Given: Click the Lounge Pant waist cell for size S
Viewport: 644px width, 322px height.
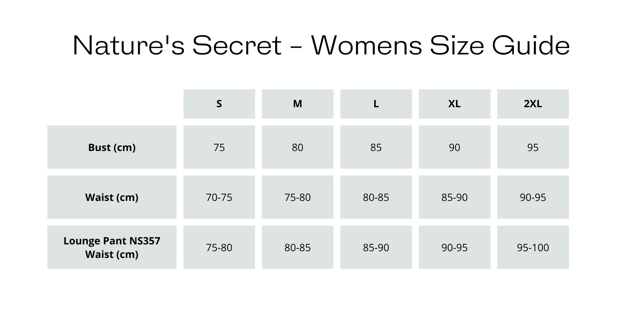Looking at the screenshot, I should (x=219, y=247).
